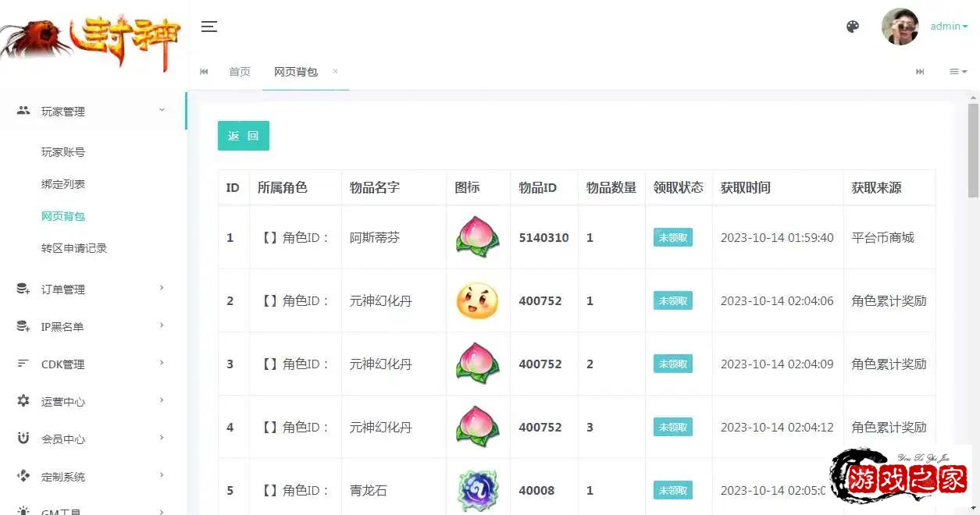Switch to the 首页 tab

tap(240, 72)
